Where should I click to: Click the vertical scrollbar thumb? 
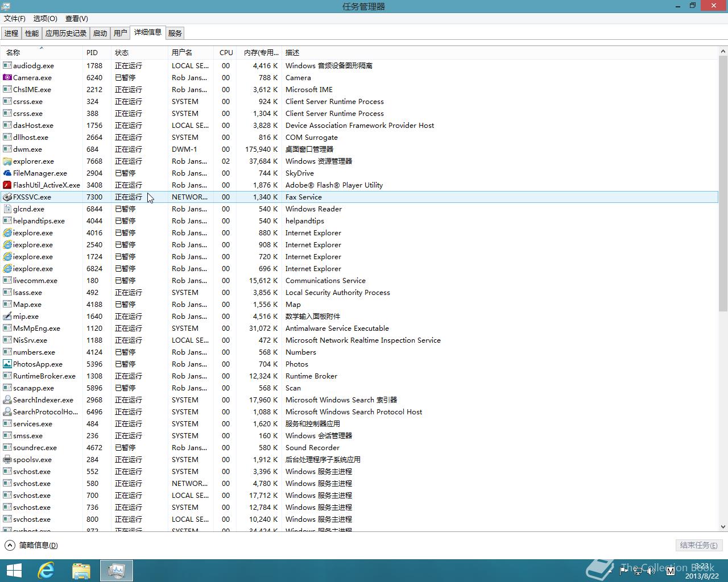coord(723,183)
